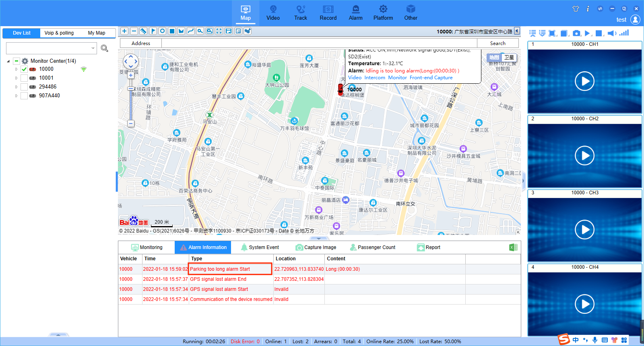The height and width of the screenshot is (346, 644).
Task: Toggle the Monitor Center group checkbox
Action: coord(17,61)
